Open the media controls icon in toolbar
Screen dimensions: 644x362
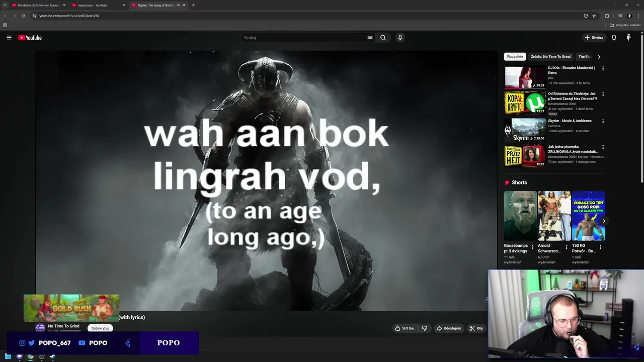(620, 16)
